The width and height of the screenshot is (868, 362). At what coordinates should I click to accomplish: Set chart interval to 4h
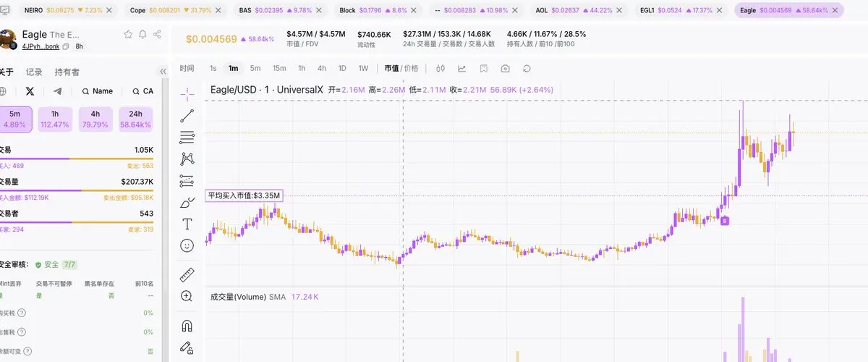[x=322, y=68]
